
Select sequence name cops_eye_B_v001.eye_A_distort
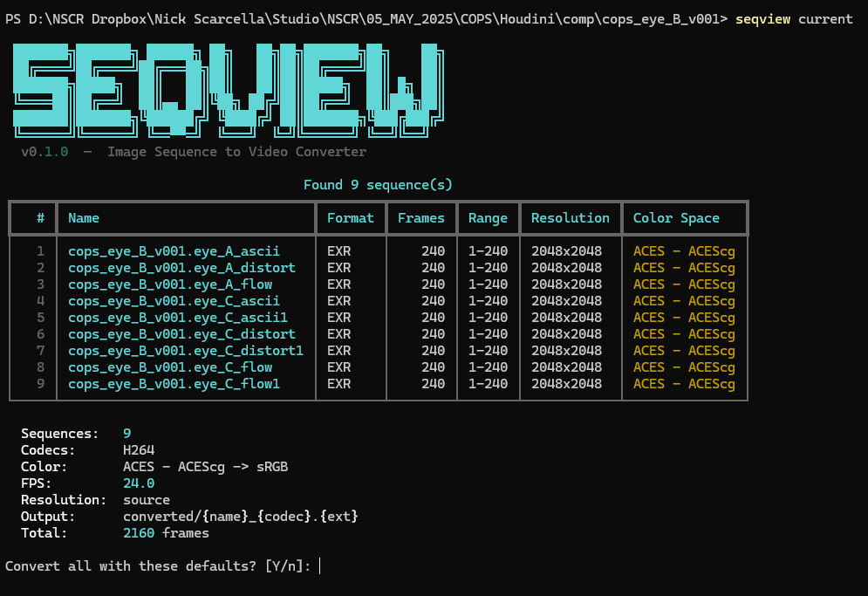pos(181,268)
